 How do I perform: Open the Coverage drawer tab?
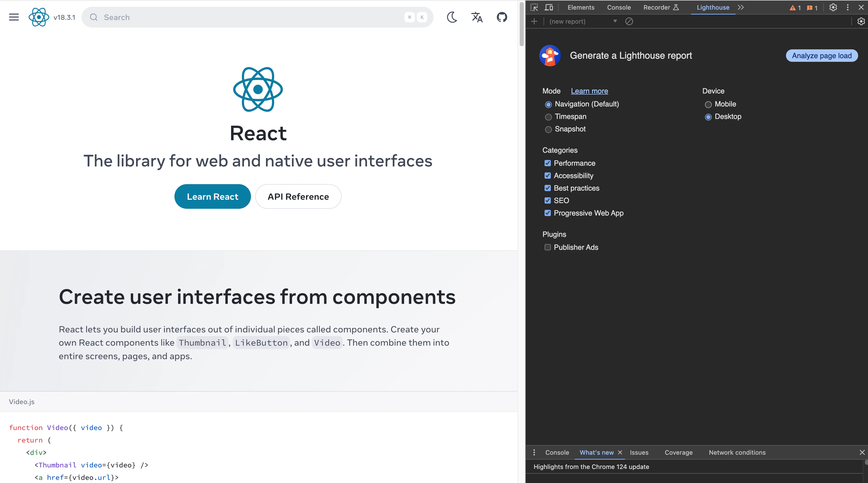click(678, 452)
